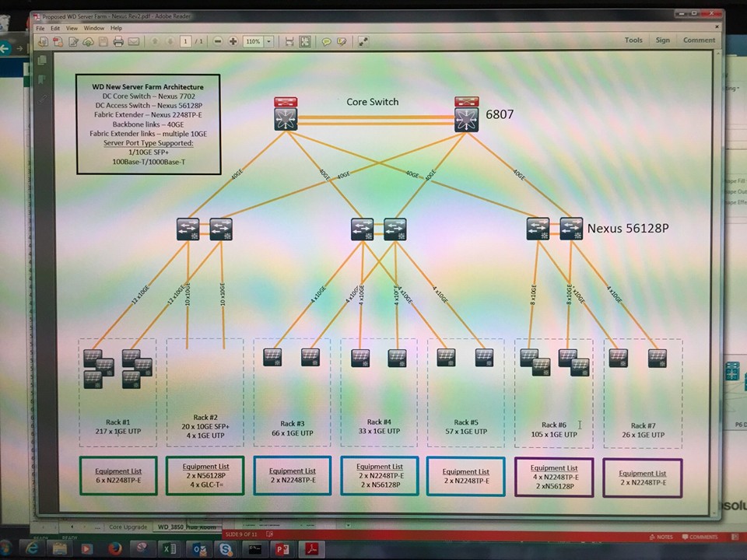Toggle Read Mode expand arrows icon

[363, 42]
